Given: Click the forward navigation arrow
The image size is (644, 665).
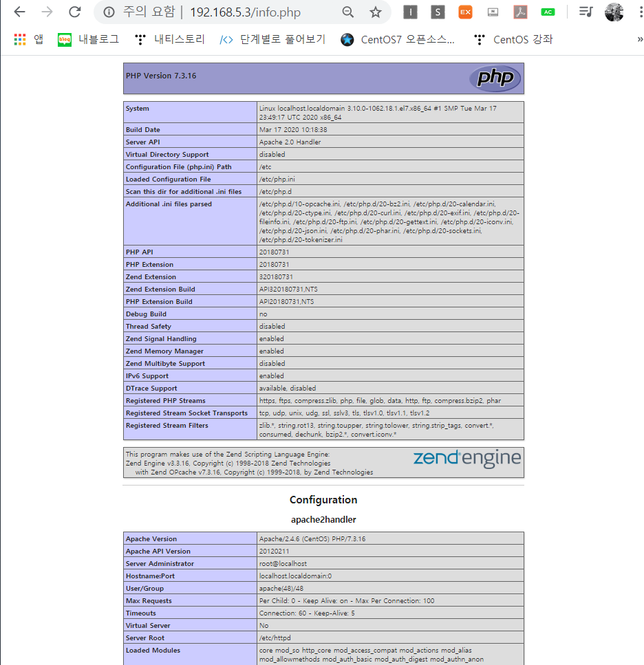Looking at the screenshot, I should [47, 12].
